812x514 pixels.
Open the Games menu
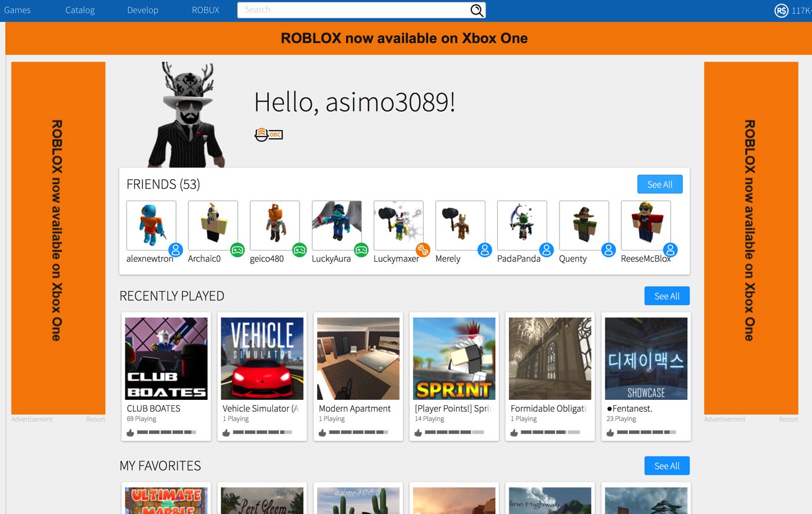click(17, 10)
